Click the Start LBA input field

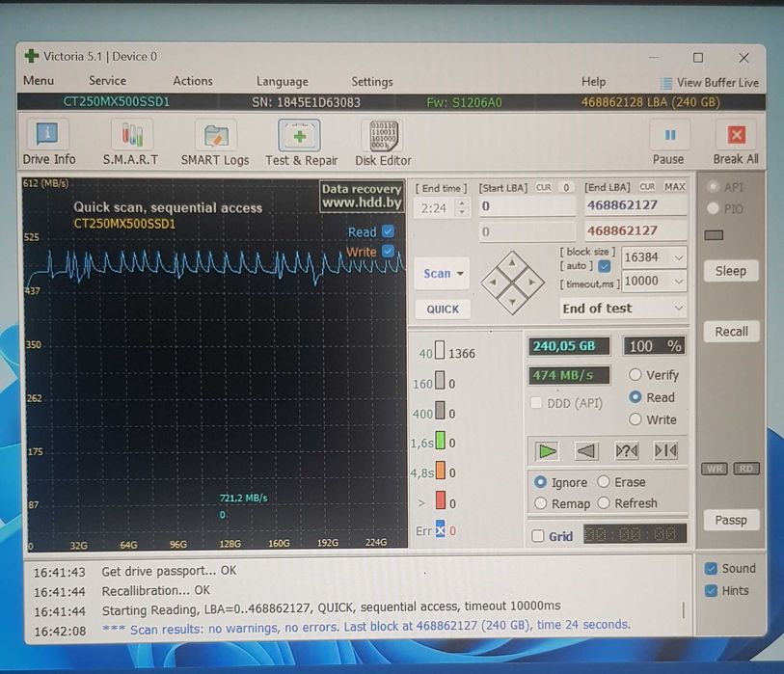pyautogui.click(x=527, y=206)
